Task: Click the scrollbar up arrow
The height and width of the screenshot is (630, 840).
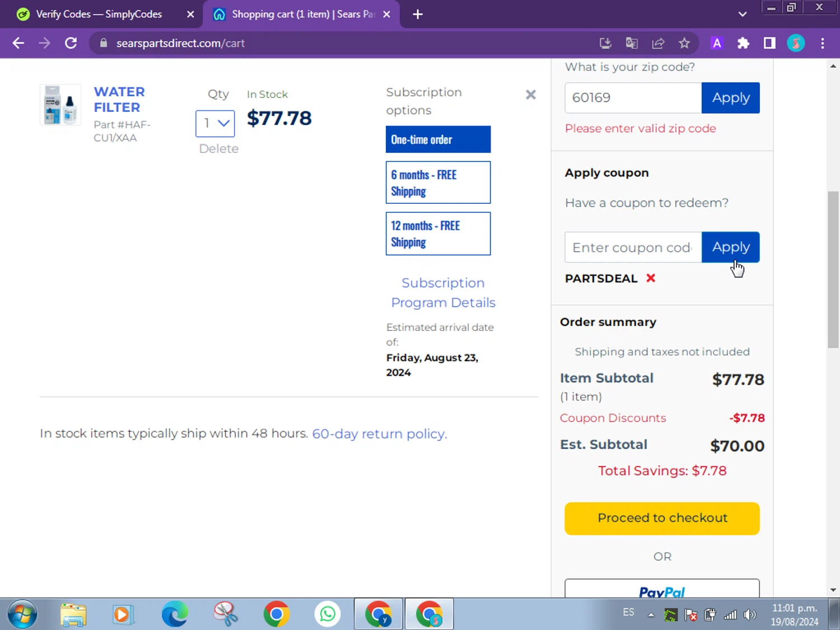Action: [833, 66]
